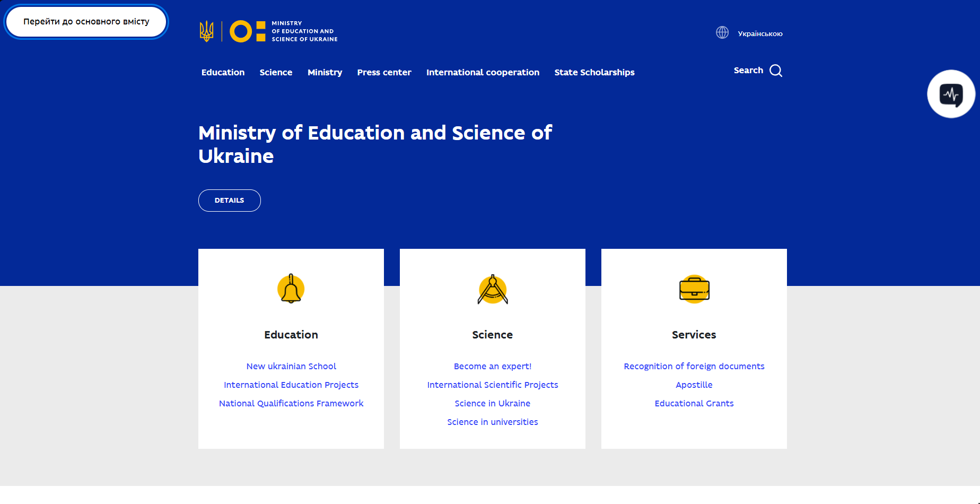Click the bell icon on Education card
Screen dimensions: 980x504
click(291, 289)
